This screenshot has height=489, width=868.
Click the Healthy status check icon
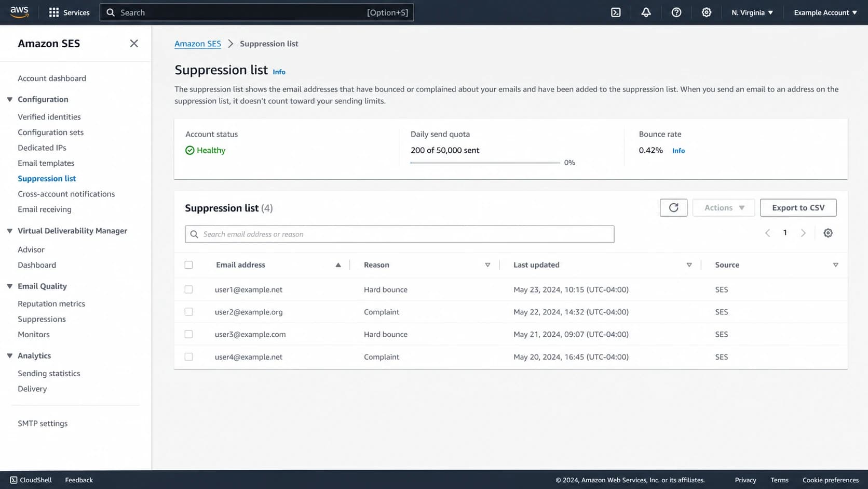pyautogui.click(x=190, y=150)
